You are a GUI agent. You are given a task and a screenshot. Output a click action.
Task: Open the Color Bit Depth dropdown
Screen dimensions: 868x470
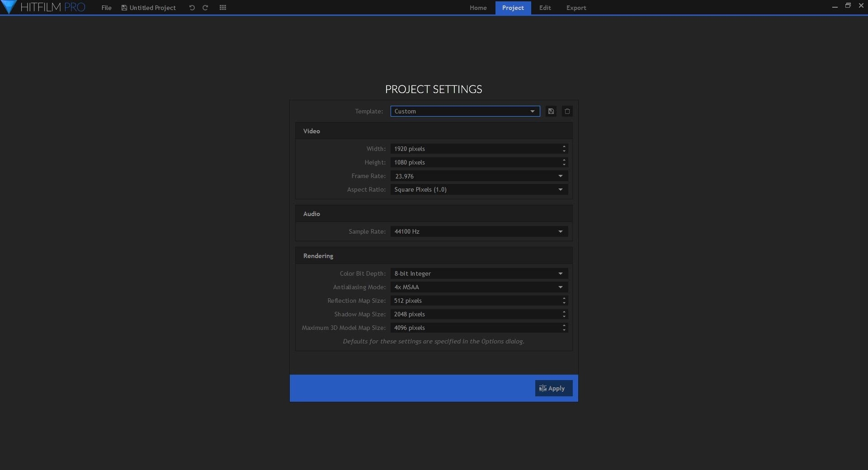point(479,273)
